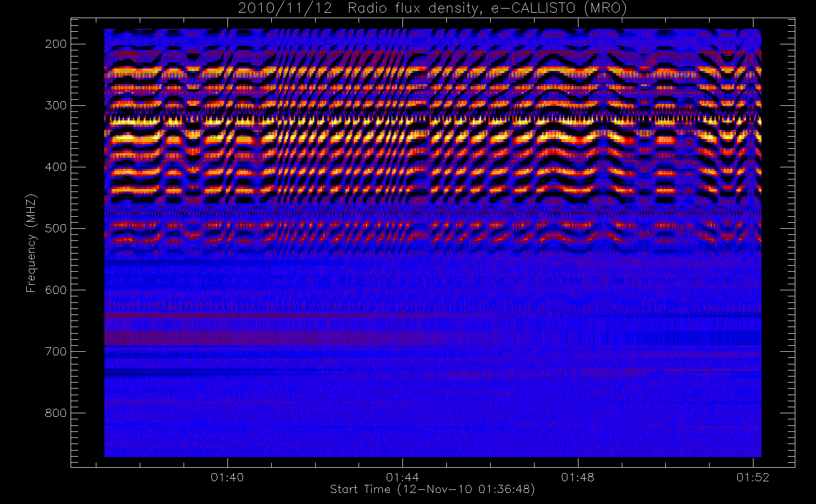The image size is (816, 504).
Task: Click the 01:48 time tick label
Action: [x=578, y=477]
